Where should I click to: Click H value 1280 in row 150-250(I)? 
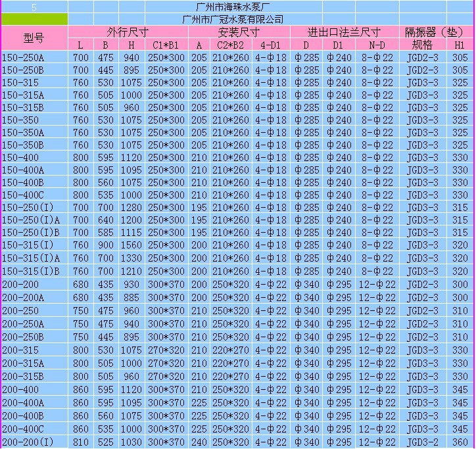coord(131,207)
